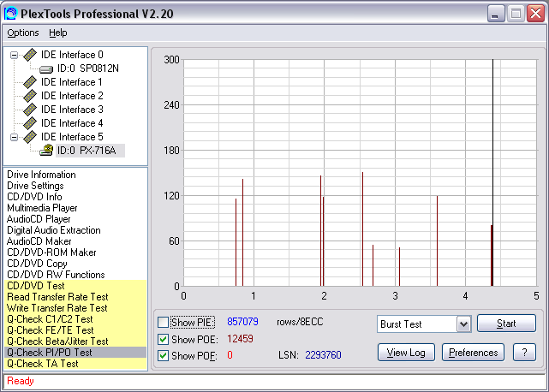Click the IDE Interface 3 chip icon
This screenshot has height=392, width=549.
30,110
